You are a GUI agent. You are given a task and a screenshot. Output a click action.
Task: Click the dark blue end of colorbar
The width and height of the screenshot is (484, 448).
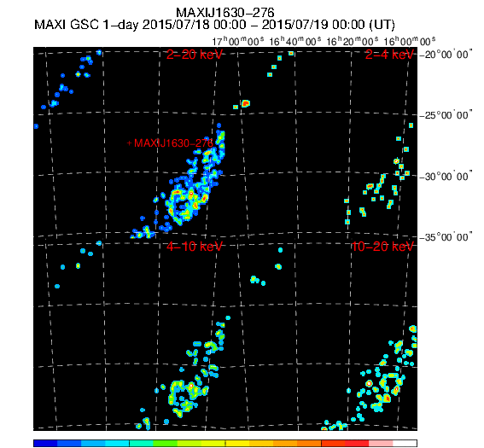[x=45, y=444]
